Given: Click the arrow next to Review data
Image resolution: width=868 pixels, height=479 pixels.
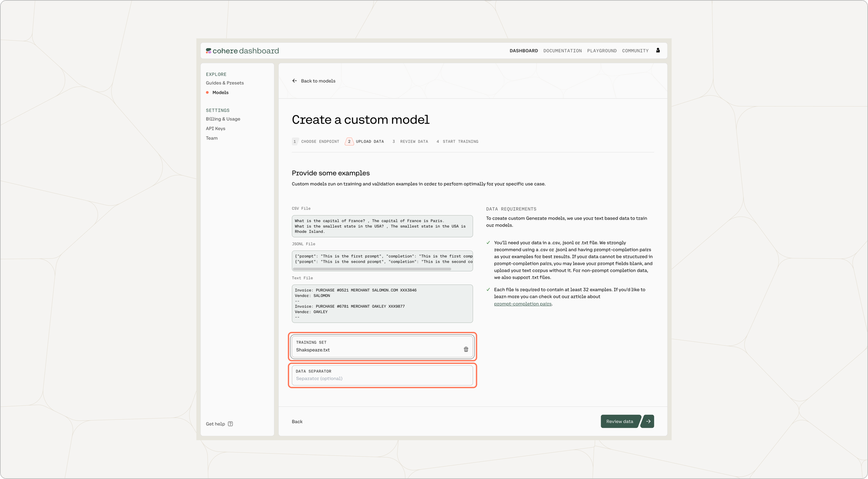Looking at the screenshot, I should tap(648, 421).
